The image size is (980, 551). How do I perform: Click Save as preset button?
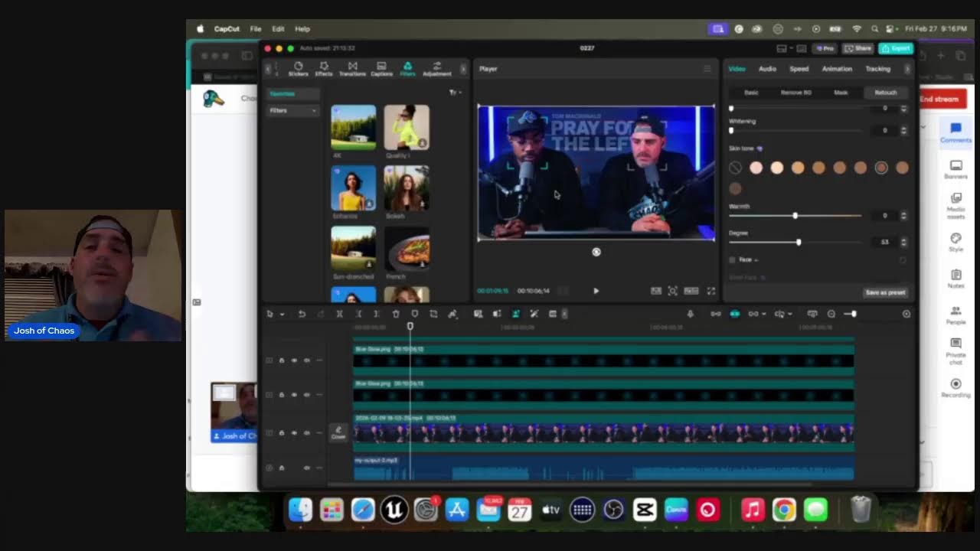pyautogui.click(x=885, y=292)
